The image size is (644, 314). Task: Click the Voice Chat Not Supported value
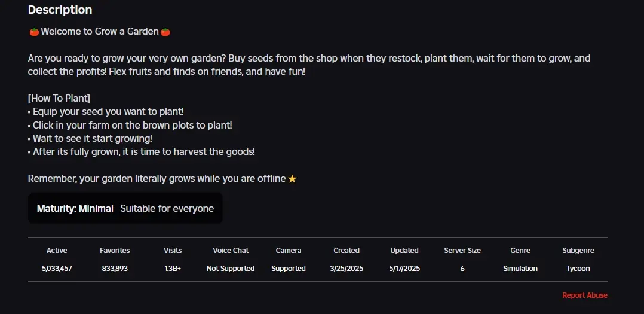231,269
